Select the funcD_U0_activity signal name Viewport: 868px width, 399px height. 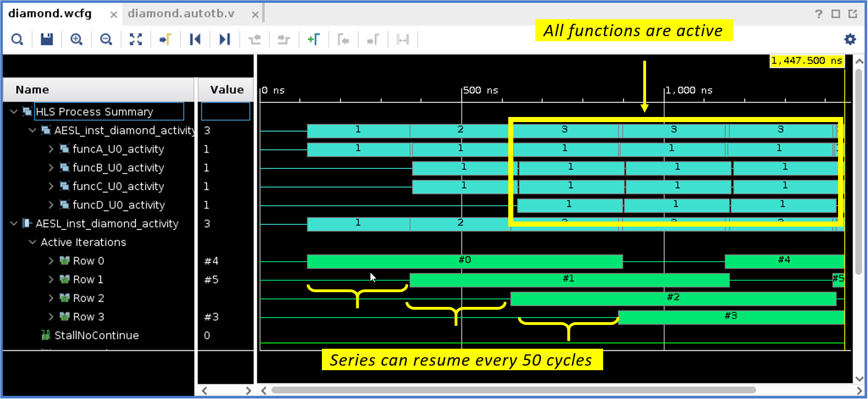click(x=118, y=205)
